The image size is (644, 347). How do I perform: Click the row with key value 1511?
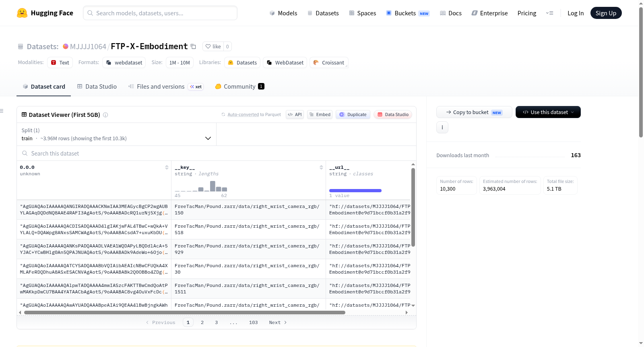pos(214,289)
